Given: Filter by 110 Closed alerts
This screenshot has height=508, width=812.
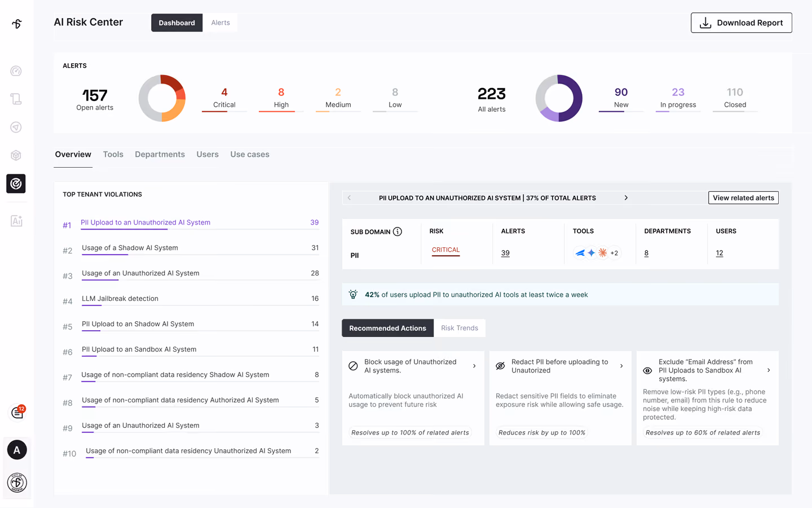Looking at the screenshot, I should [735, 98].
